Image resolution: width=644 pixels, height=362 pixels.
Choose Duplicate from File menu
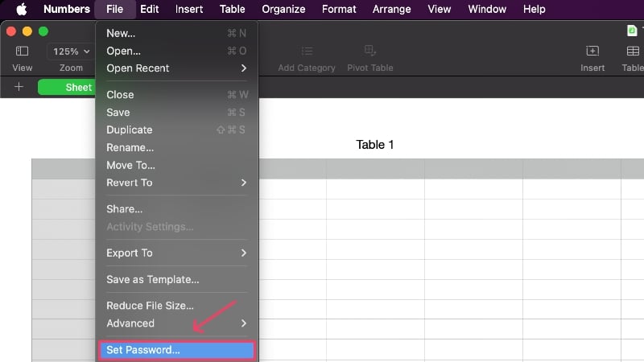point(176,130)
